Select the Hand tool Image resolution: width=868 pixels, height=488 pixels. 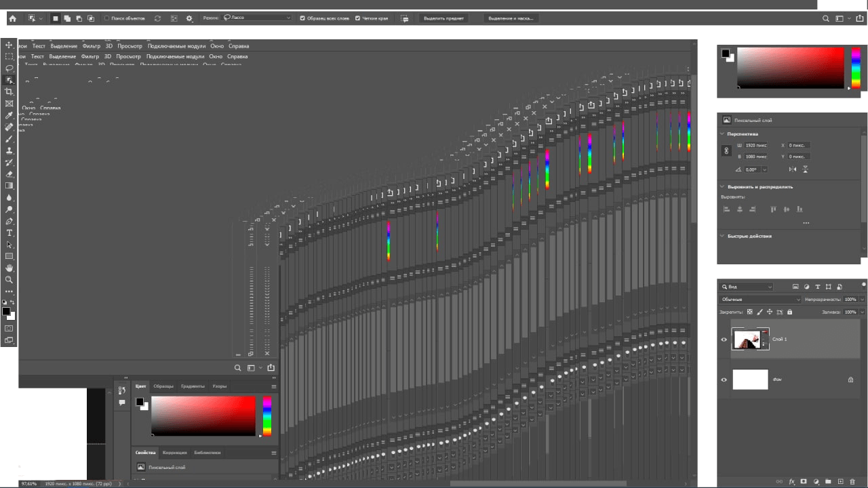pos(9,268)
